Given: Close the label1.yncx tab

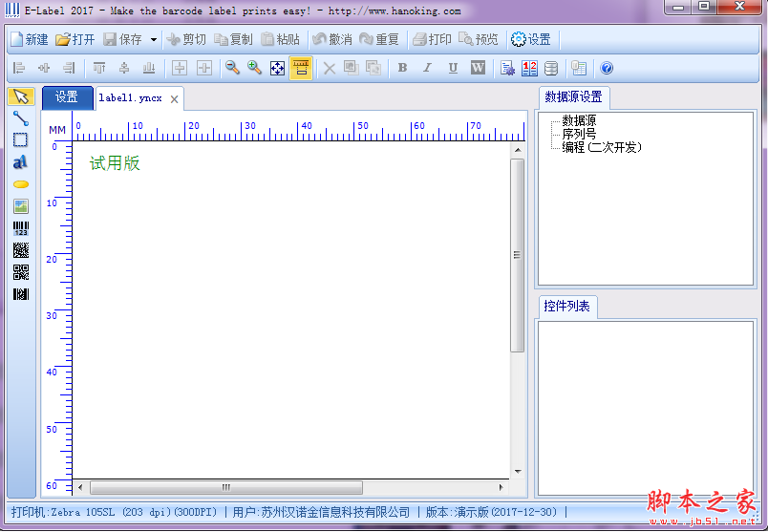Looking at the screenshot, I should 174,99.
